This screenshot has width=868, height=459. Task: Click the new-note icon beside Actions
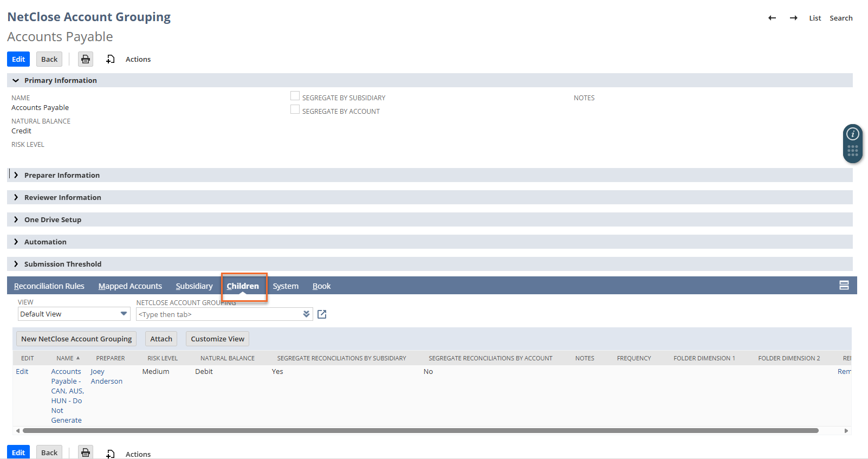click(111, 59)
